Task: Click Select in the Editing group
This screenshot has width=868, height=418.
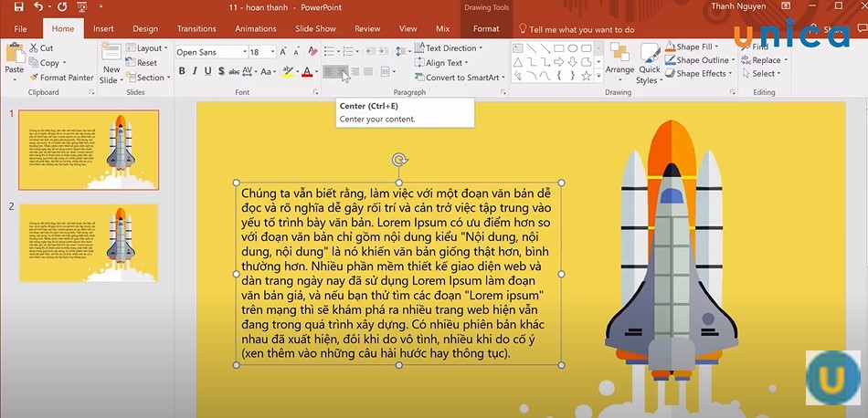Action: pyautogui.click(x=762, y=74)
